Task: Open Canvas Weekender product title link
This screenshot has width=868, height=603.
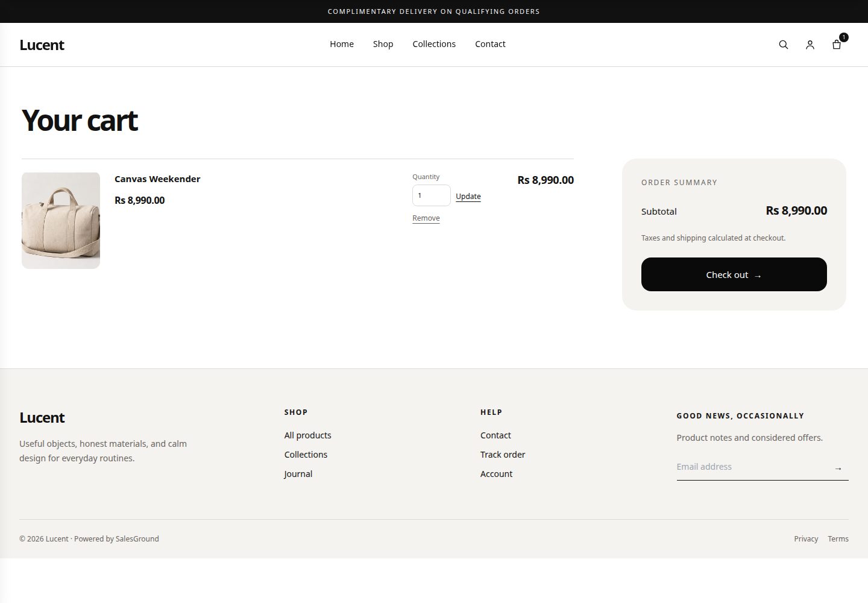Action: [157, 179]
